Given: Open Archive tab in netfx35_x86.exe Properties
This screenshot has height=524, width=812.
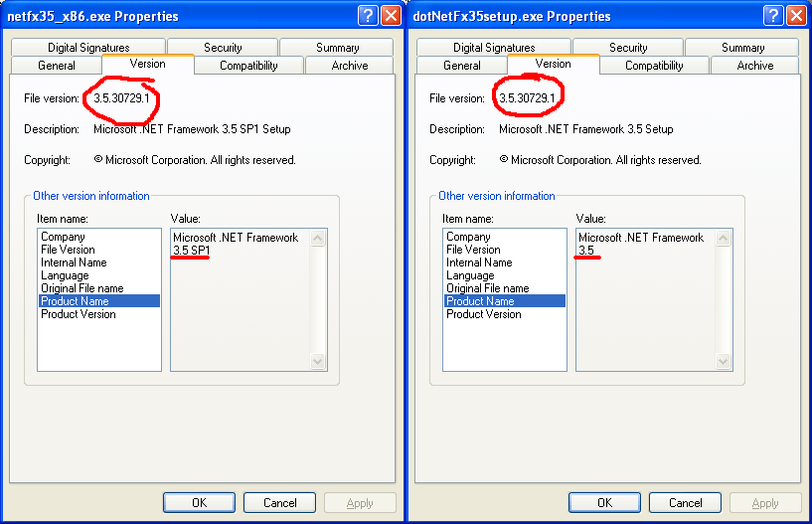Looking at the screenshot, I should pos(350,66).
